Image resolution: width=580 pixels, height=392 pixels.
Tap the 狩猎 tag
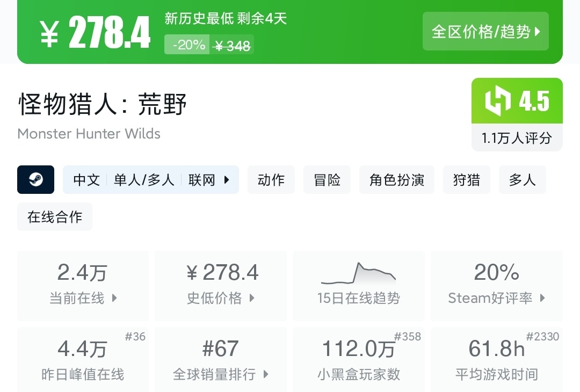point(466,180)
